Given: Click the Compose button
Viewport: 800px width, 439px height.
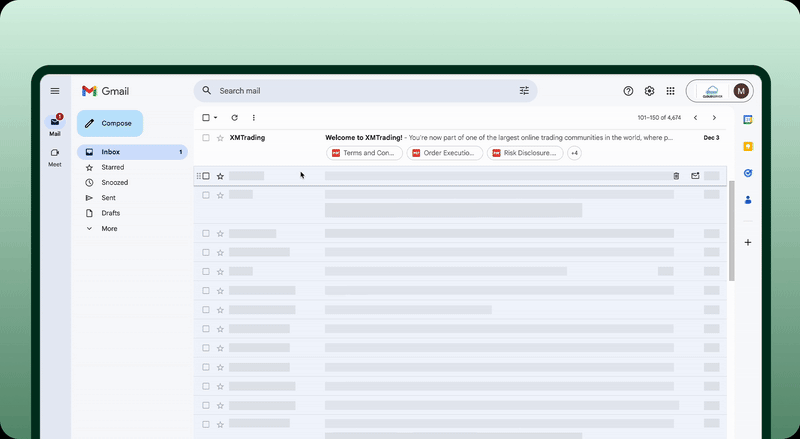Looking at the screenshot, I should [x=110, y=123].
